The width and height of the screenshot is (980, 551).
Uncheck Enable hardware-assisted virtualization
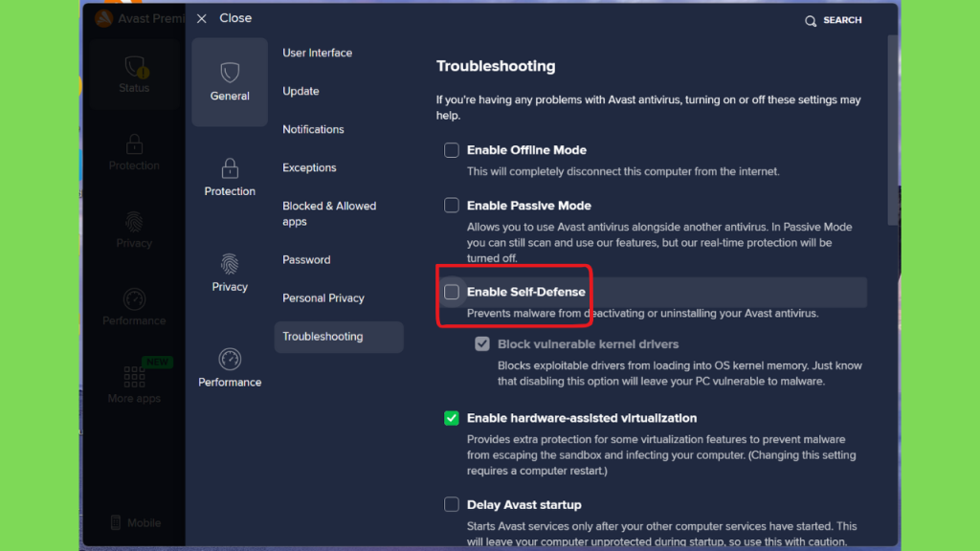point(452,418)
